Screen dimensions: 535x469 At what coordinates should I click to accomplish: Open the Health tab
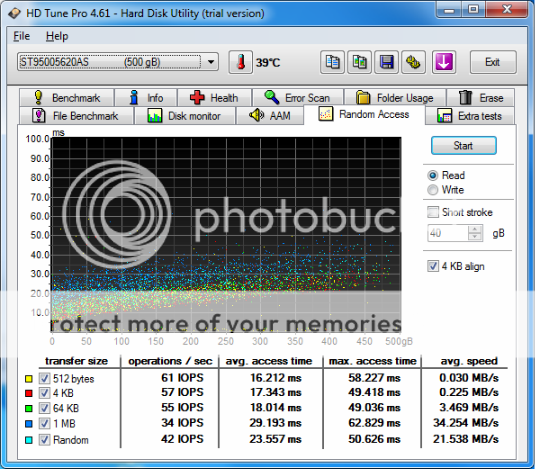point(214,98)
